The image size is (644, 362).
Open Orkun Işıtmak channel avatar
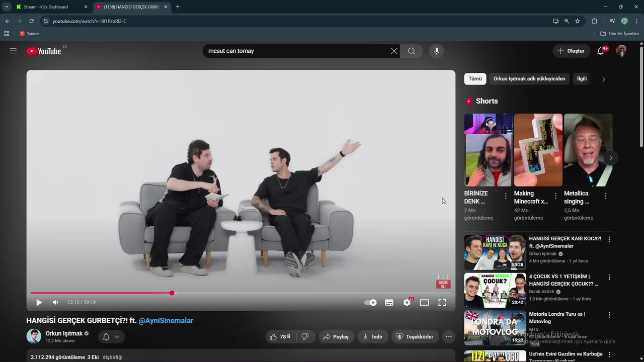point(34,336)
